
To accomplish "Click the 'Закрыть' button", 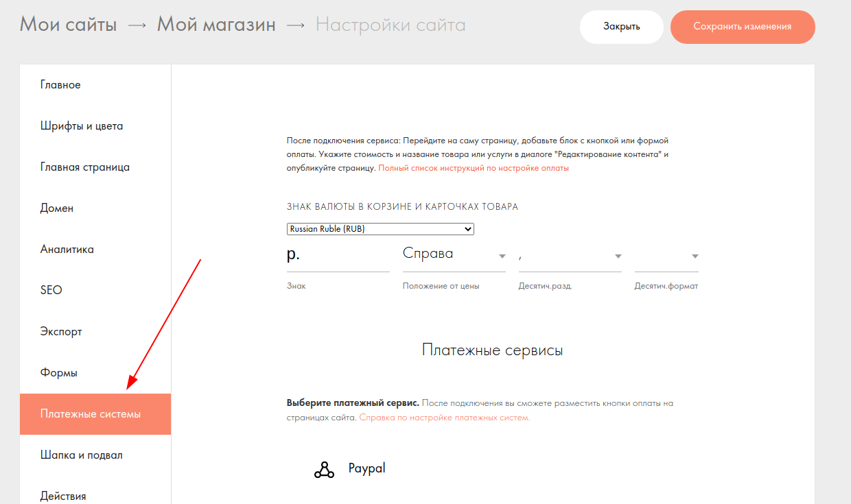I will (621, 27).
